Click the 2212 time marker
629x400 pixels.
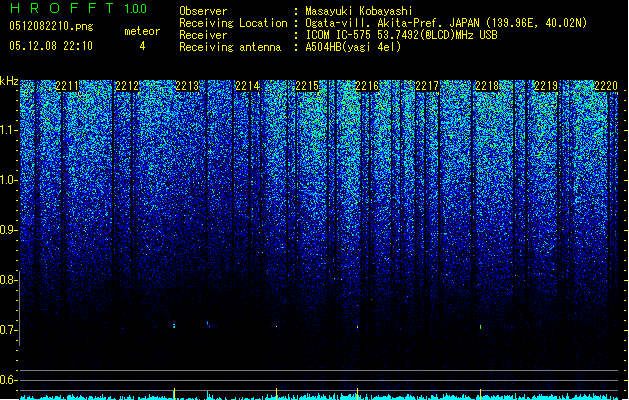127,86
